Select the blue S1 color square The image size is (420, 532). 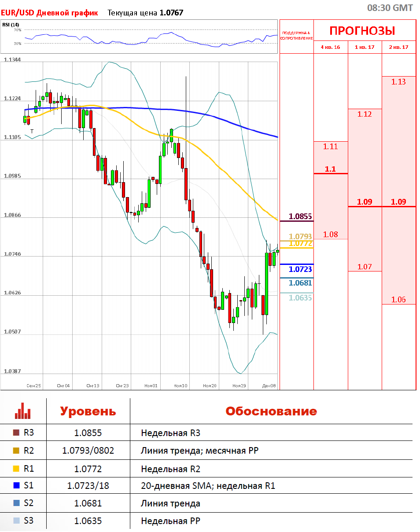coord(17,485)
